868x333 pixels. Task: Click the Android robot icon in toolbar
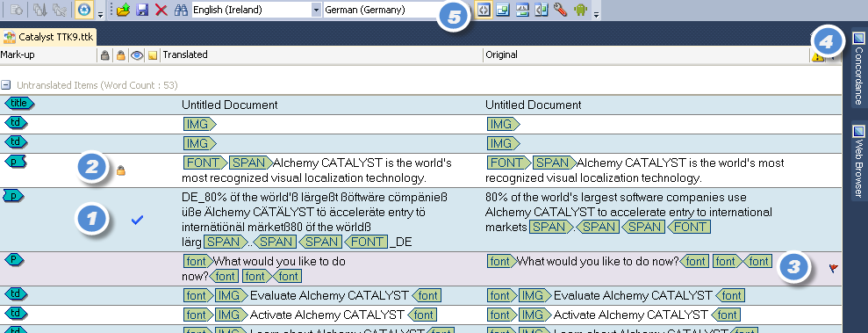pyautogui.click(x=580, y=10)
